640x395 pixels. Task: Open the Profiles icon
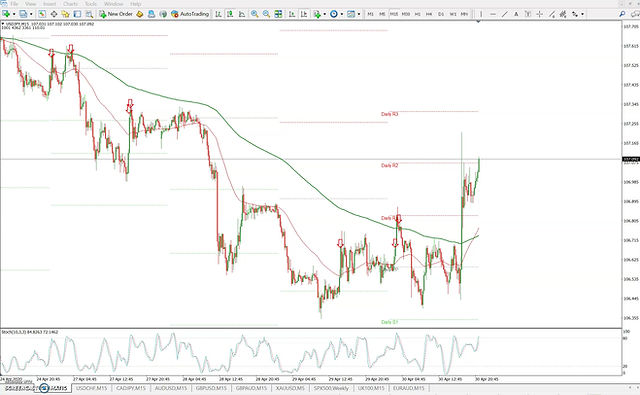pos(23,14)
